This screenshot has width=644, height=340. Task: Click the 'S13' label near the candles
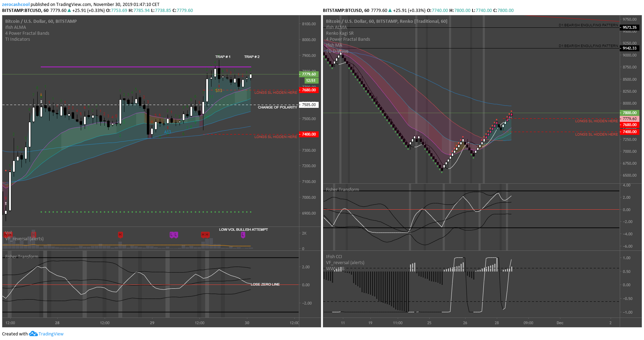219,91
